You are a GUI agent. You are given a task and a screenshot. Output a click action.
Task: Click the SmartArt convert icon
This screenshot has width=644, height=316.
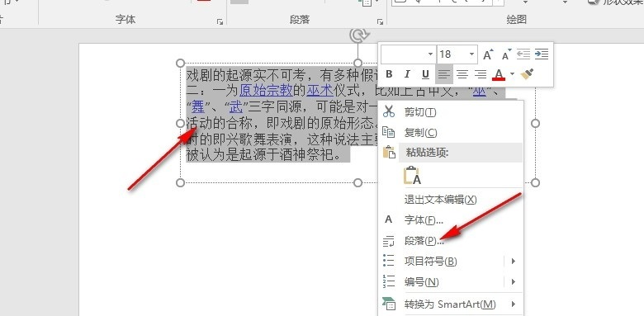(x=389, y=304)
